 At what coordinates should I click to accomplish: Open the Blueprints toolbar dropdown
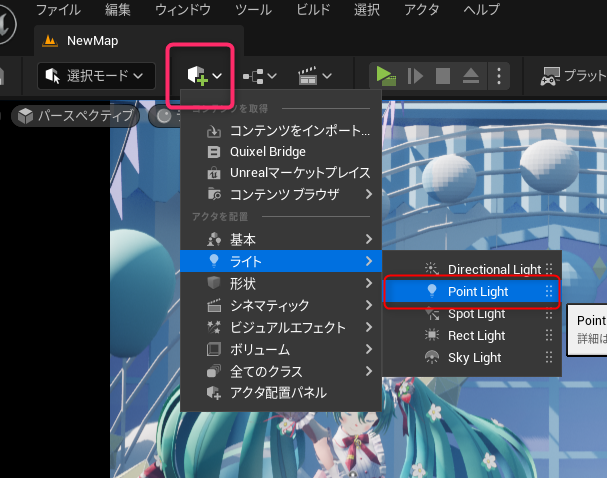pyautogui.click(x=260, y=75)
